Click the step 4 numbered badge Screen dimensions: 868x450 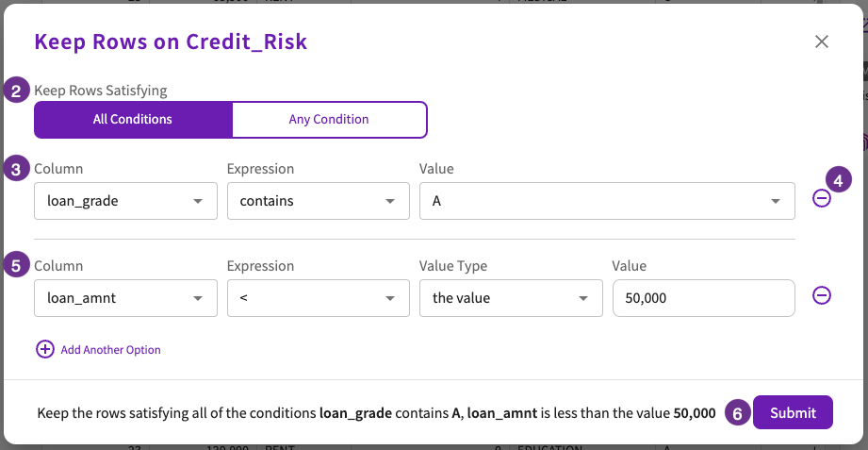[x=839, y=181]
